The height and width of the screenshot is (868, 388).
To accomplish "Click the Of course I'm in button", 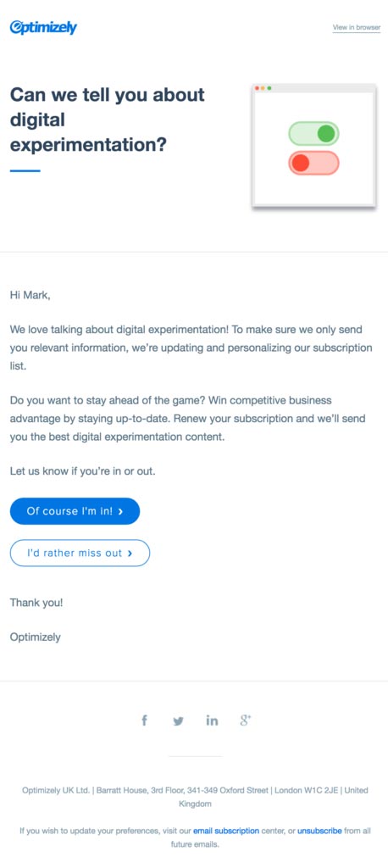I will click(75, 511).
